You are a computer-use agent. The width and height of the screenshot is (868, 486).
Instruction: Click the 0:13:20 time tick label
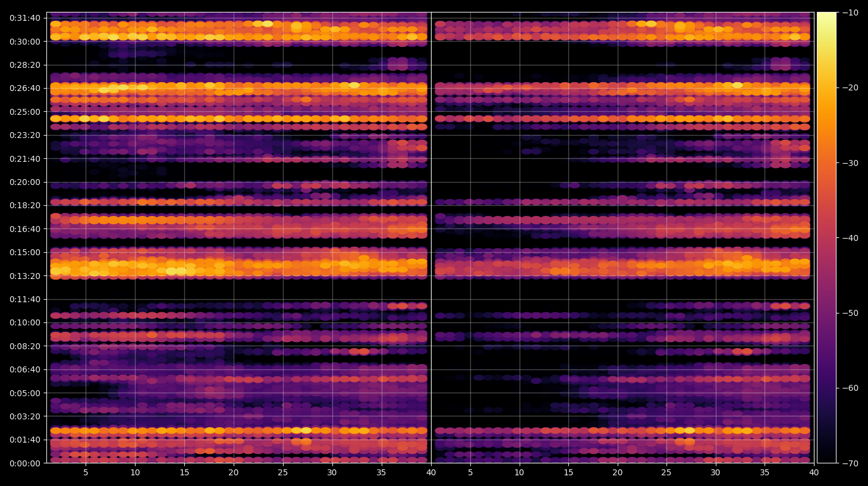click(25, 276)
